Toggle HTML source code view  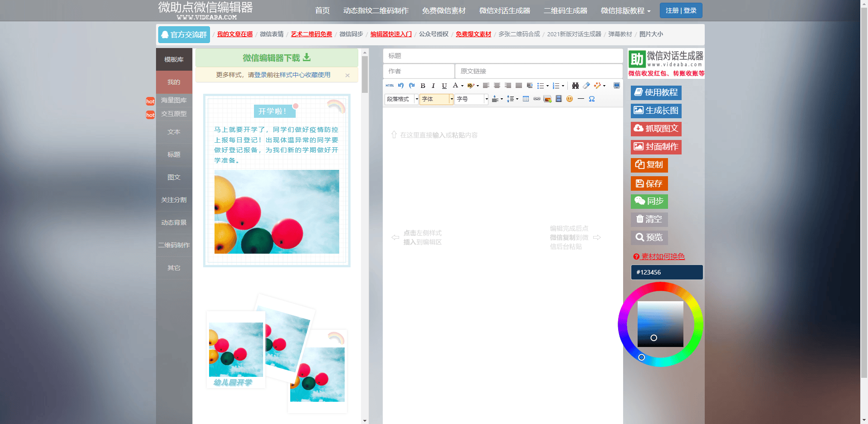(x=390, y=86)
